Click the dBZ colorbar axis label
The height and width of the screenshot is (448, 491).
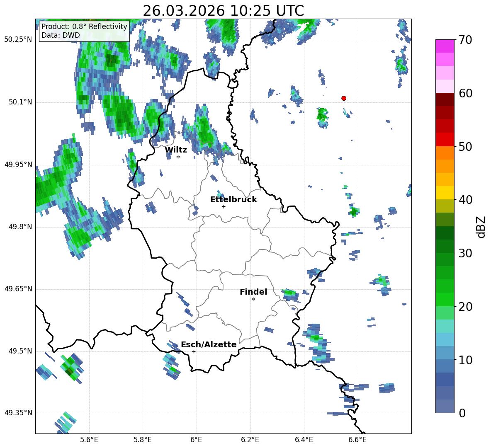point(481,227)
